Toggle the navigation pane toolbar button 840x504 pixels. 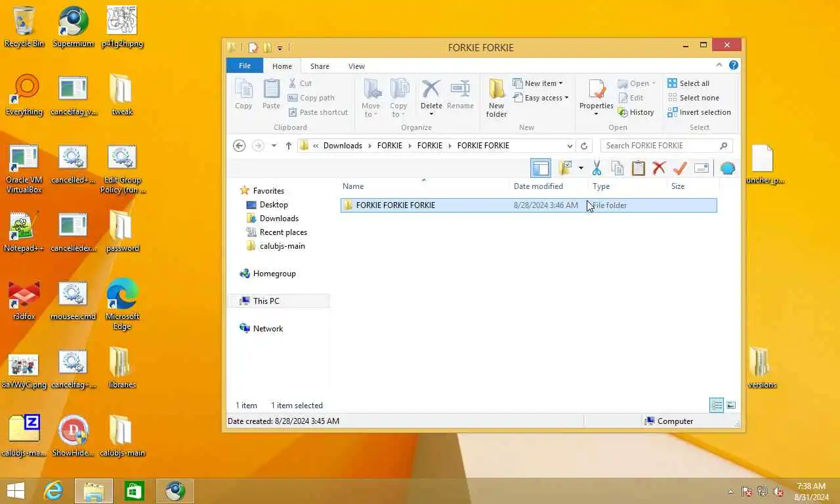(x=540, y=168)
